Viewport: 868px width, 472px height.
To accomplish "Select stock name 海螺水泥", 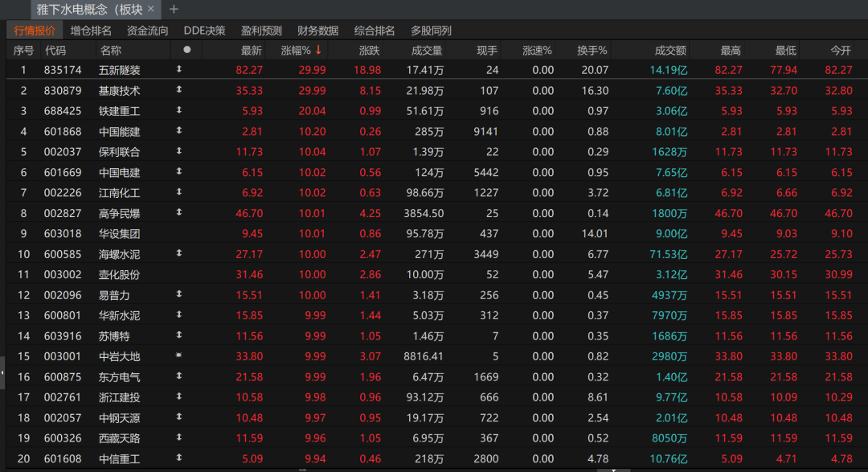I will click(x=120, y=254).
